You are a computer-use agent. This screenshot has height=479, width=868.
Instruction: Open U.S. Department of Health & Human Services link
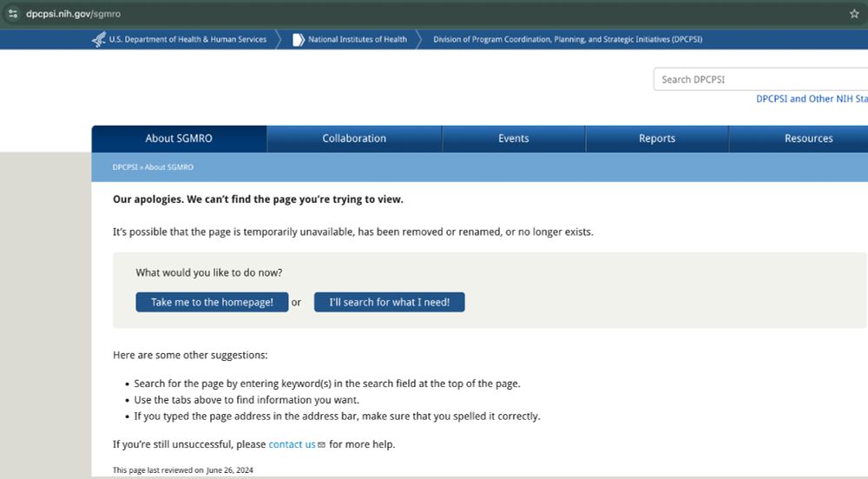pos(187,39)
